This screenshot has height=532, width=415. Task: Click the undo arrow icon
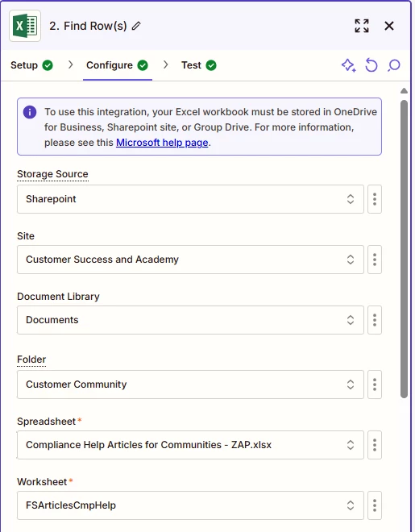pos(371,65)
